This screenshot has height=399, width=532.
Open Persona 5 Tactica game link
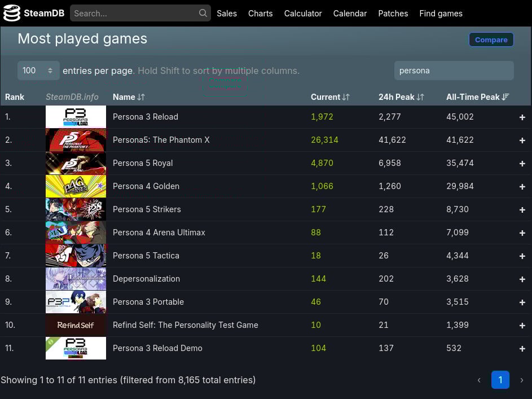pos(146,256)
